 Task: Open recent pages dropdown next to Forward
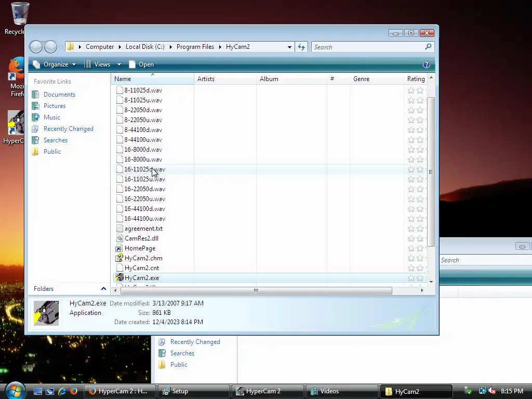tap(61, 47)
